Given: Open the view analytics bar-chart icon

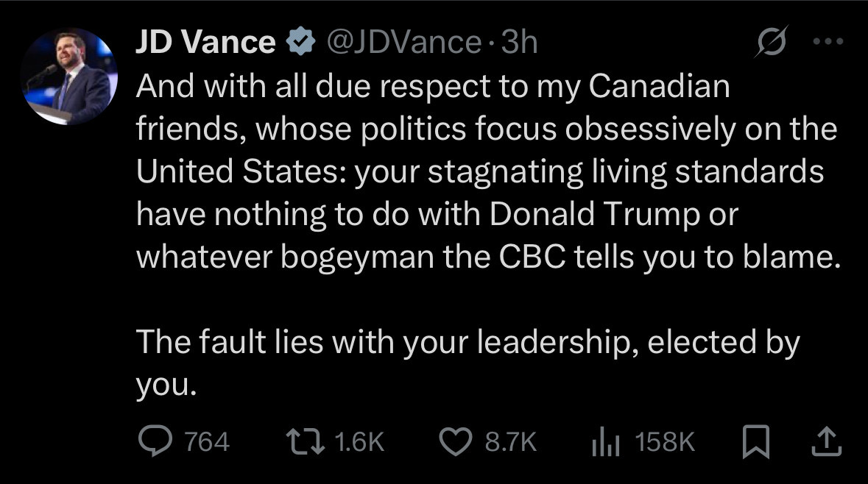Looking at the screenshot, I should (x=607, y=441).
